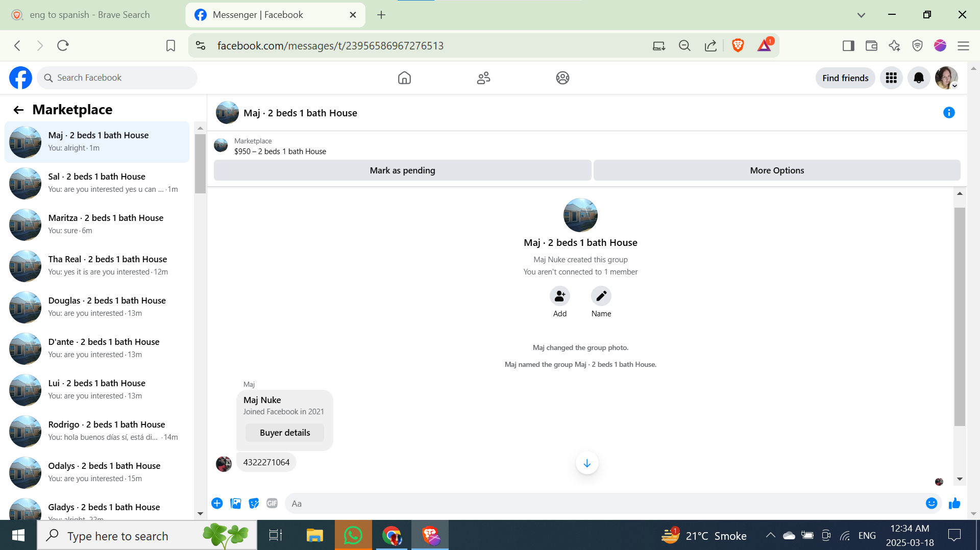Viewport: 980px width, 550px height.
Task: Open WhatsApp from the taskbar
Action: 353,535
